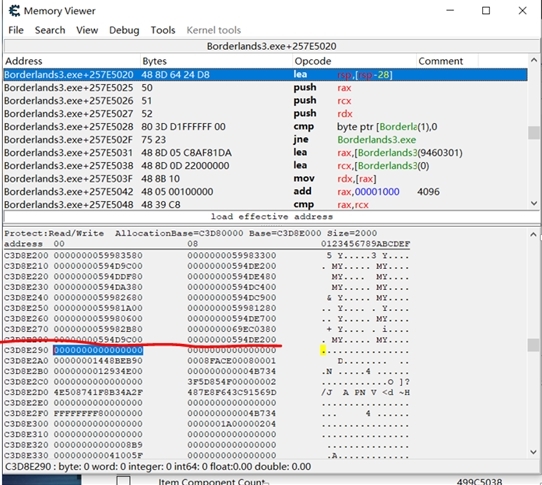Click hex dump scrollbar down arrow
Image resolution: width=542 pixels, height=485 pixels.
tap(534, 452)
